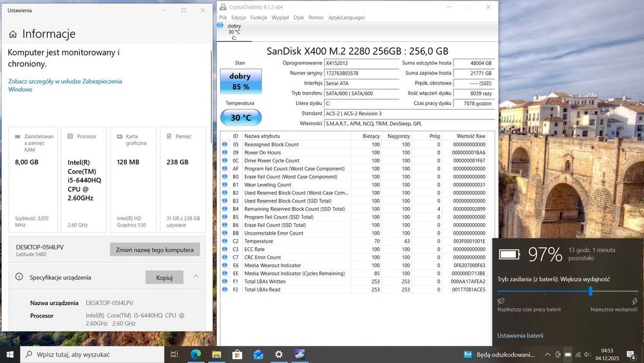Screen dimensions: 644x363
Task: Open the Język(Language) menu
Action: click(346, 17)
